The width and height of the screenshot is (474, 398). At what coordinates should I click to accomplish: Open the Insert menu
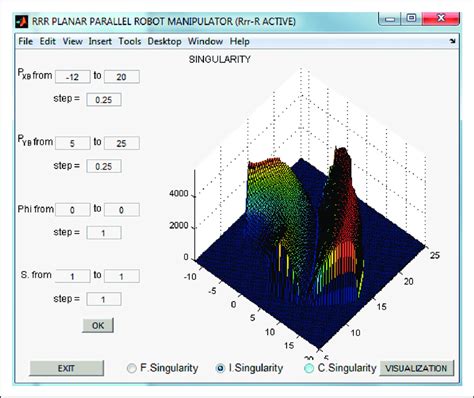pyautogui.click(x=100, y=41)
